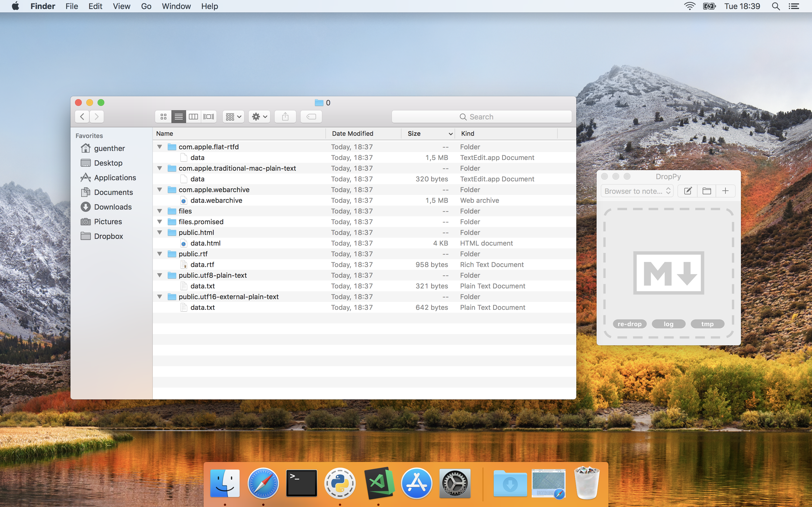Open the Go menu
The height and width of the screenshot is (507, 812).
click(x=146, y=6)
